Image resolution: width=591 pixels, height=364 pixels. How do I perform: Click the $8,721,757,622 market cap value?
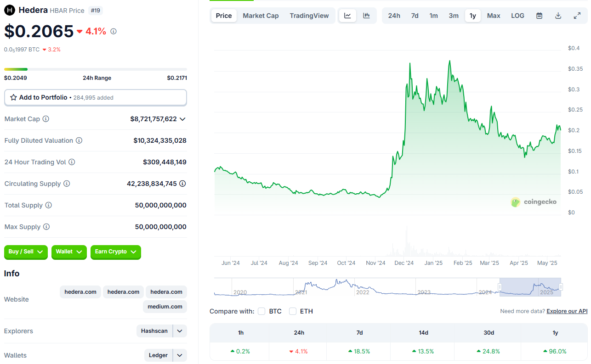(153, 119)
